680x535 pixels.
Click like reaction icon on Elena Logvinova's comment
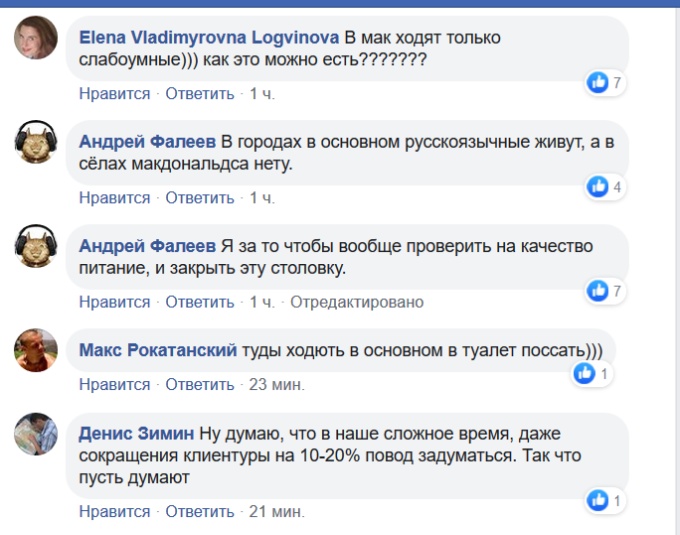tap(598, 83)
